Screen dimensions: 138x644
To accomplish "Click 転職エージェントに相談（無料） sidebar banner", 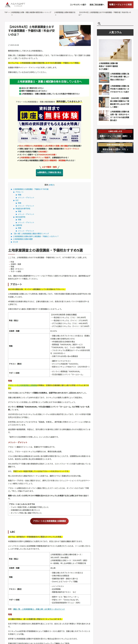I will tap(115, 134).
